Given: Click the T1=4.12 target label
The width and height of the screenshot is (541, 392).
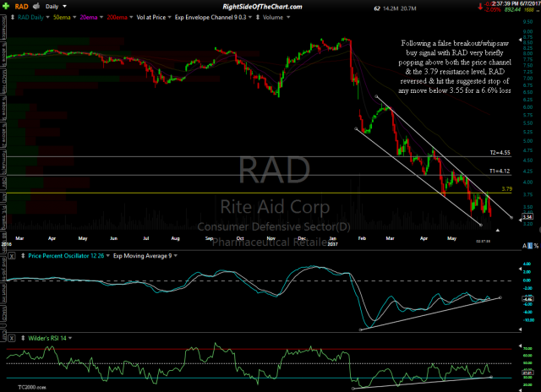Looking at the screenshot, I should coord(500,171).
